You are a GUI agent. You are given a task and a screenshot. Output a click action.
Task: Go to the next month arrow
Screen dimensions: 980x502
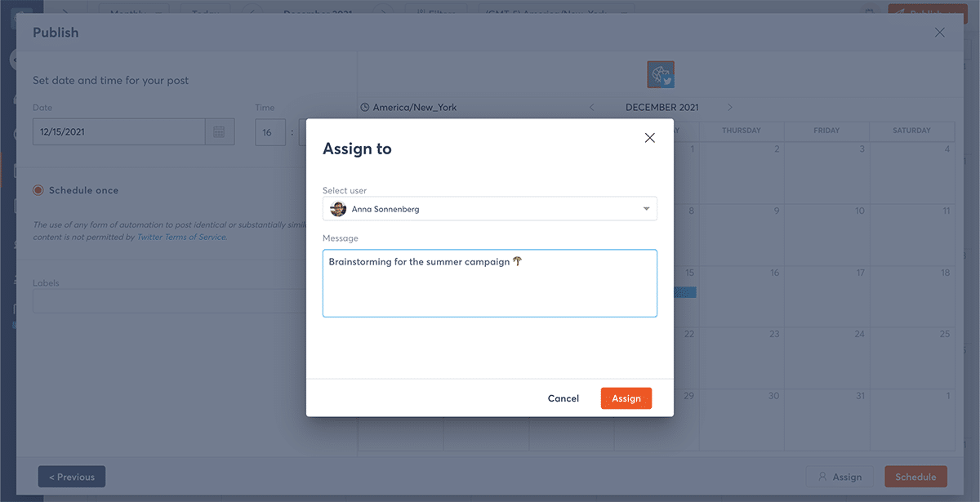[729, 107]
